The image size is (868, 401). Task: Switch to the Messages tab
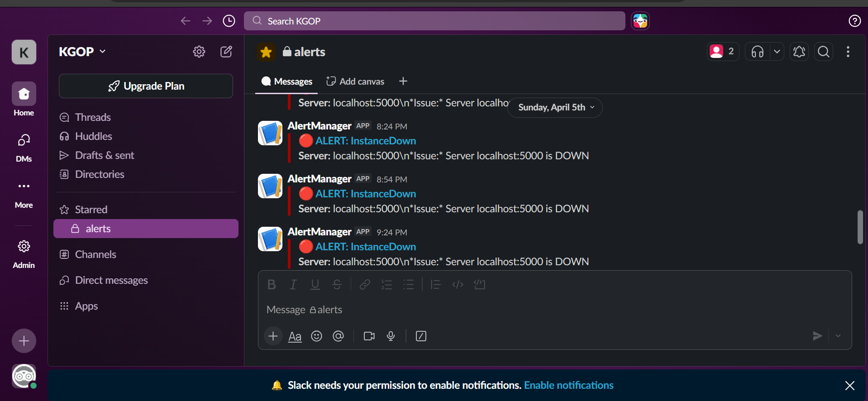287,81
